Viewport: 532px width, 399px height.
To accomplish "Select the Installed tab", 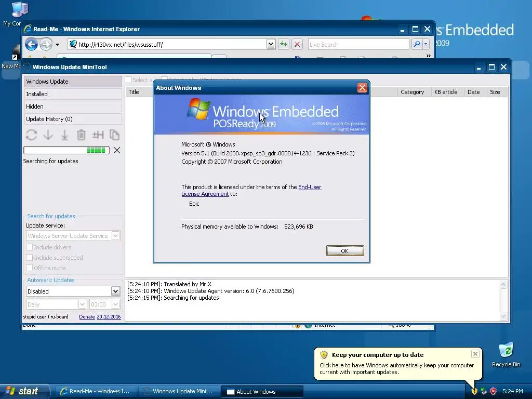I will click(x=73, y=94).
